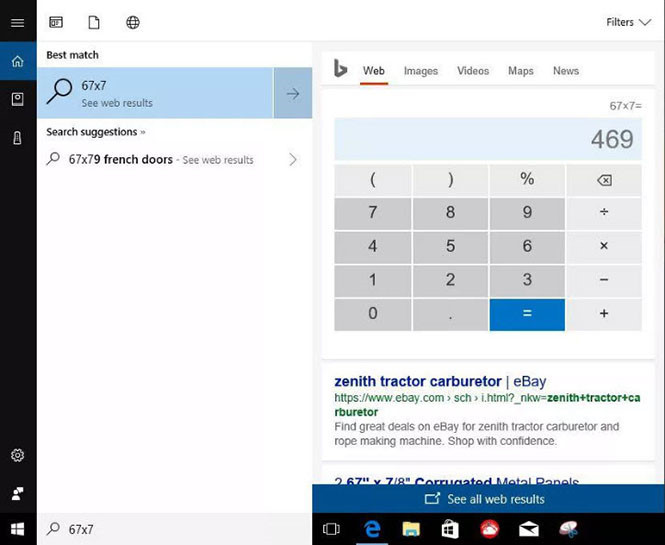
Task: Open Task View from taskbar
Action: 331,529
